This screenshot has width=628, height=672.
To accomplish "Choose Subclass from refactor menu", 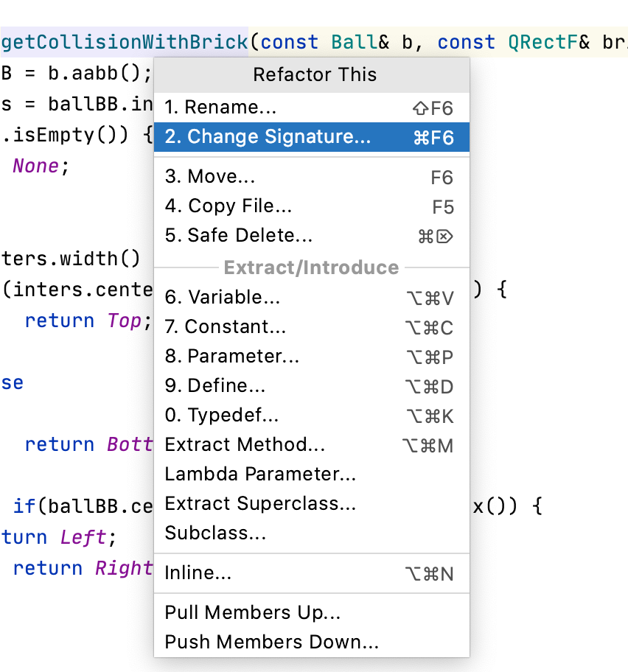I will click(x=215, y=533).
